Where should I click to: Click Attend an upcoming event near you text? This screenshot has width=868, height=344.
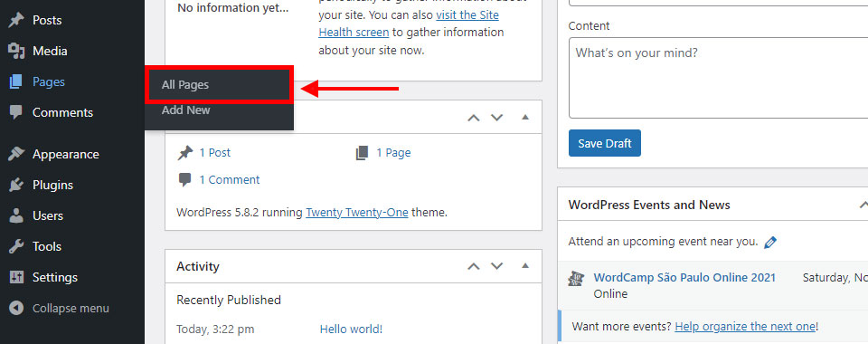(663, 242)
